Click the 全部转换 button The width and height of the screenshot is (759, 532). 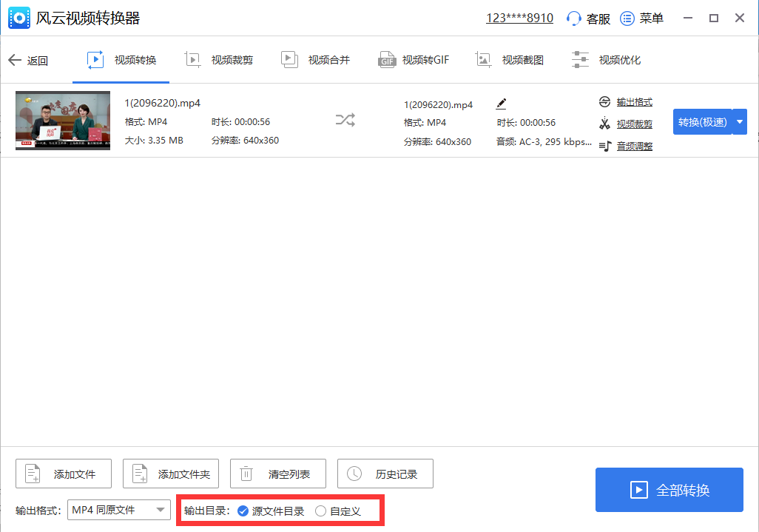(x=669, y=490)
